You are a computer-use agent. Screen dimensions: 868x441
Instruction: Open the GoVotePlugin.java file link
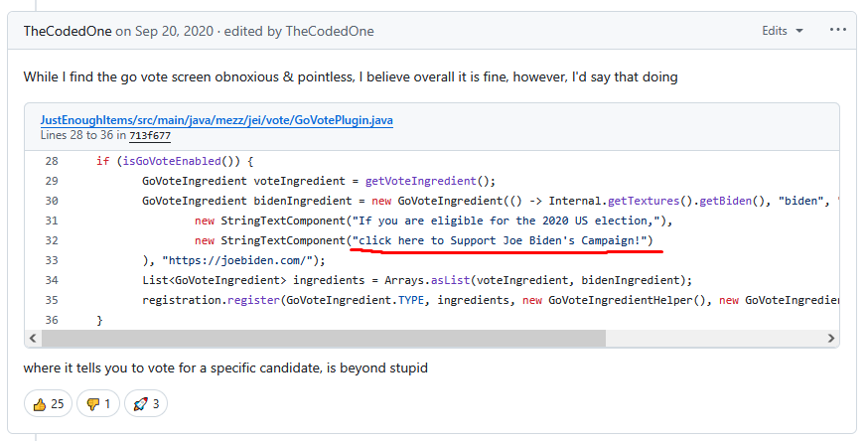click(217, 120)
